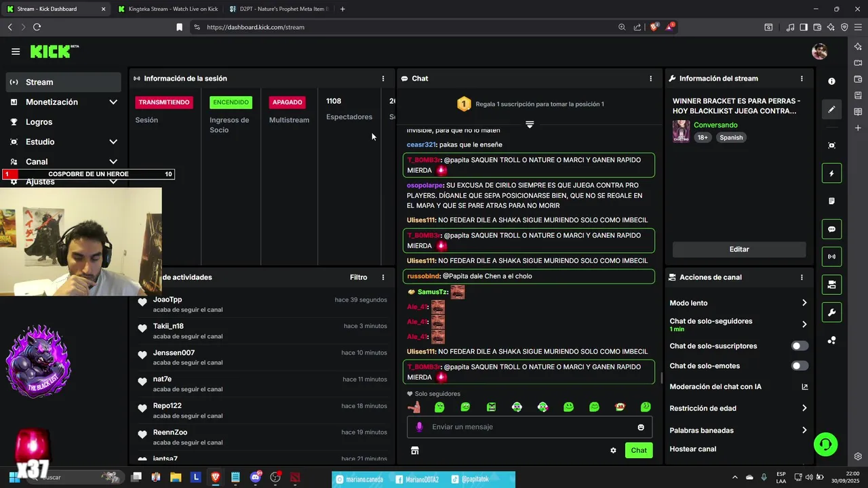Open Información de la sesión three-dot menu
868x488 pixels.
tap(383, 79)
